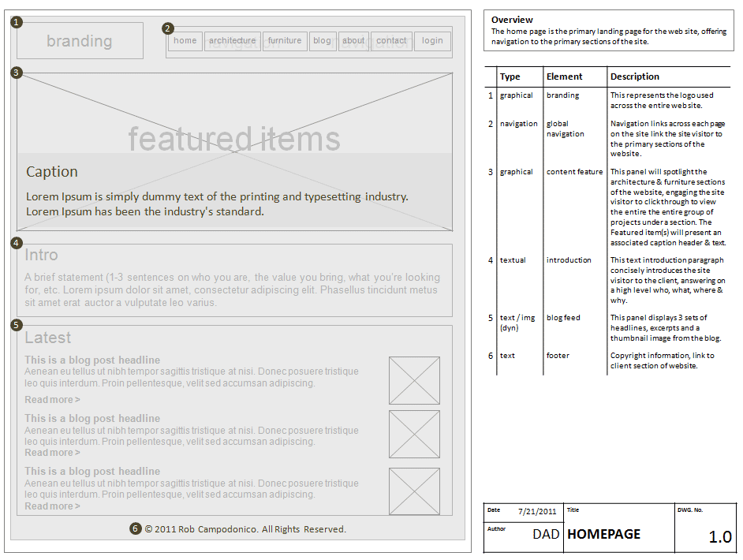Click the author value DAD
Image resolution: width=743 pixels, height=560 pixels.
pos(546,535)
